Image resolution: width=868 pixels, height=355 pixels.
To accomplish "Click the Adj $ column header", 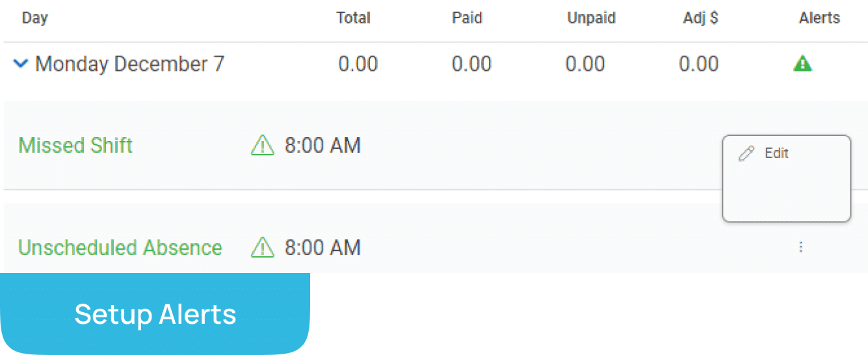I will tap(700, 18).
